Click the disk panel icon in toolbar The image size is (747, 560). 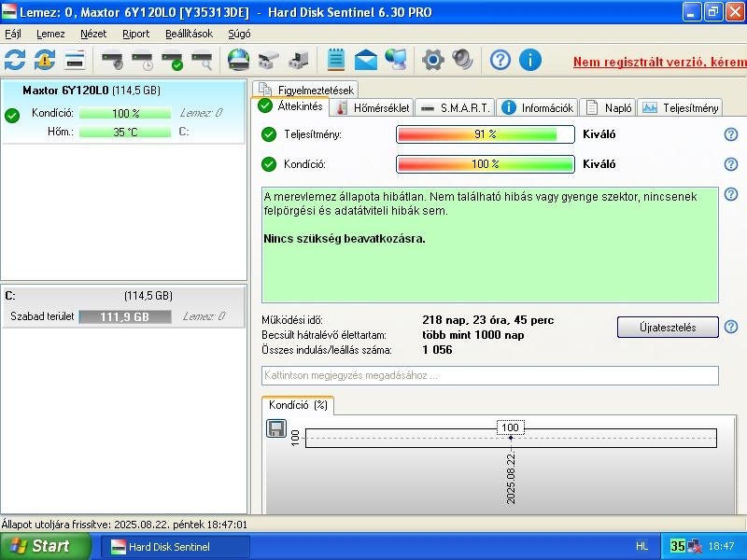(75, 60)
